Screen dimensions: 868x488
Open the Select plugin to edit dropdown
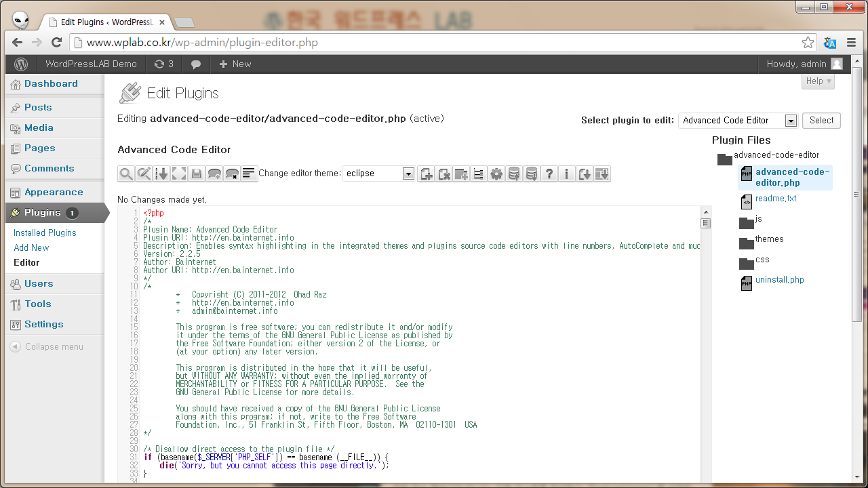pyautogui.click(x=737, y=121)
